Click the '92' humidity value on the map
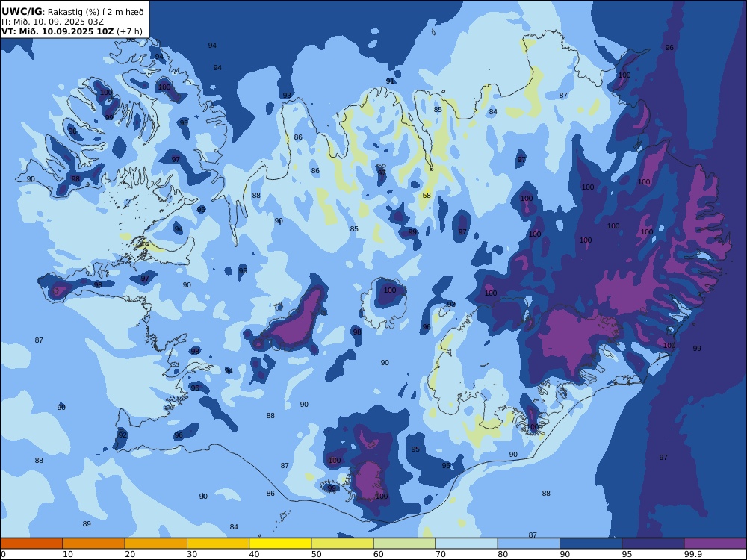Viewport: 747px width, 560px height. click(123, 435)
